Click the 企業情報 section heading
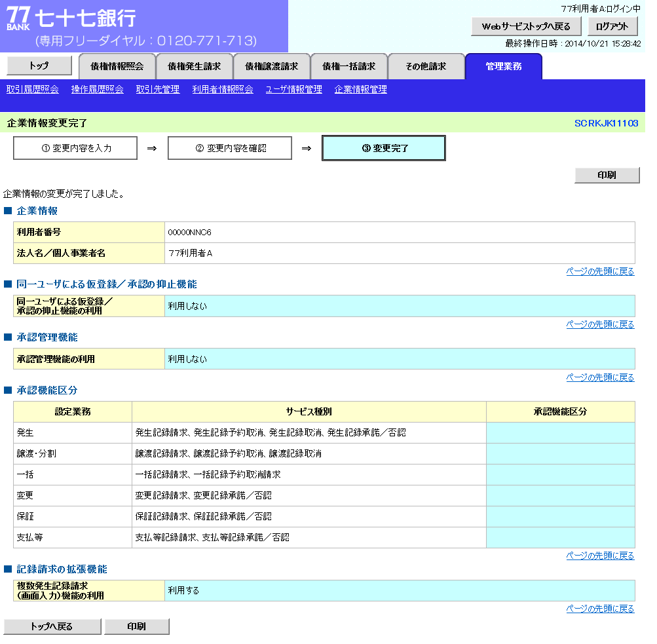The width and height of the screenshot is (657, 644). 37,211
